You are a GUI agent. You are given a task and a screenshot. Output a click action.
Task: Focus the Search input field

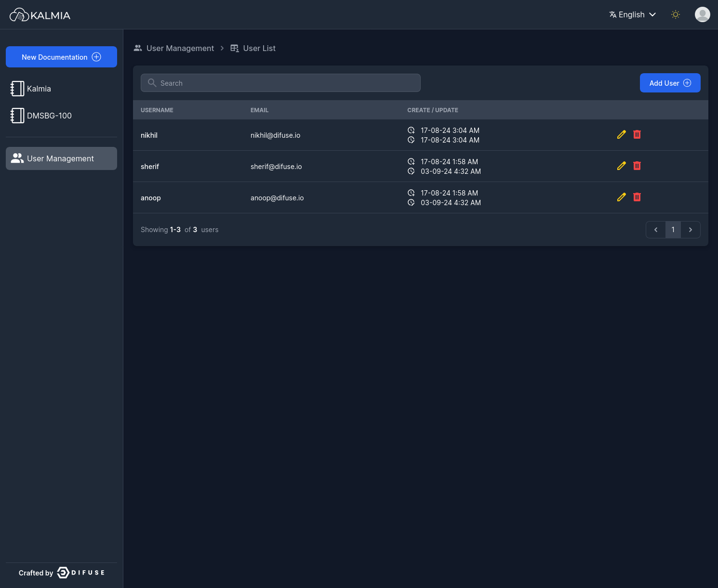(280, 83)
